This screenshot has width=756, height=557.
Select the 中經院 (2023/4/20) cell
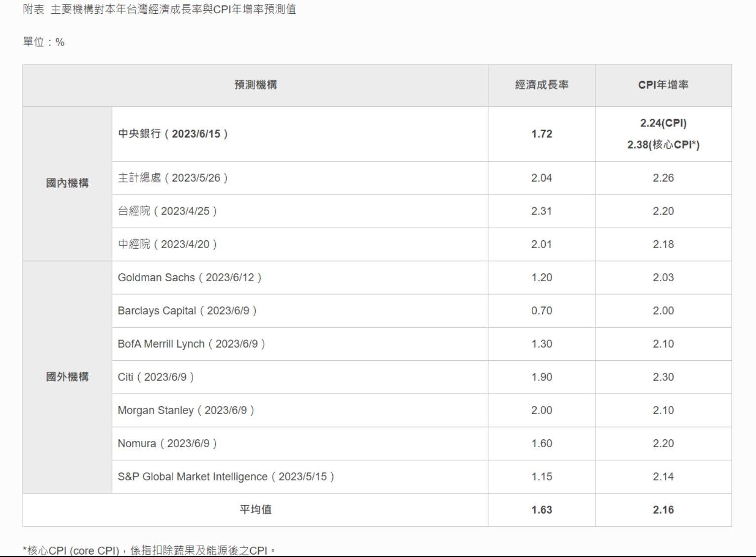pyautogui.click(x=167, y=244)
